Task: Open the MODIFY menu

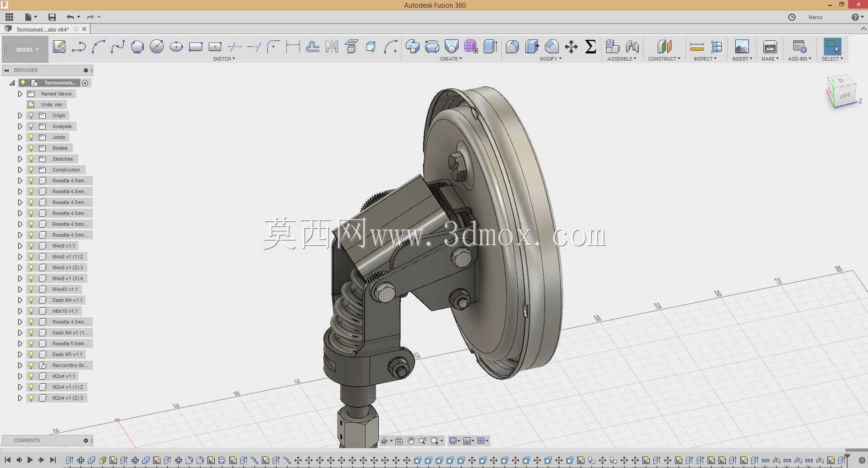Action: pos(550,59)
